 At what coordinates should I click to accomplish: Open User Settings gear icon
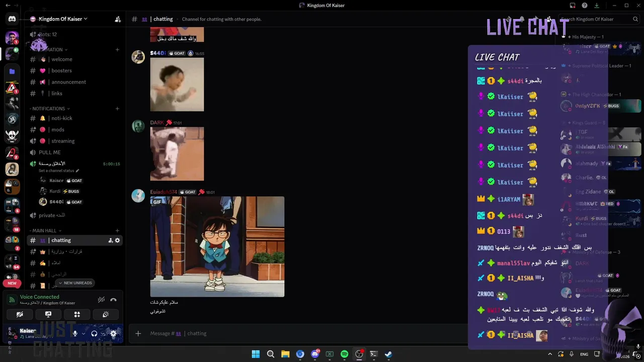(x=113, y=333)
